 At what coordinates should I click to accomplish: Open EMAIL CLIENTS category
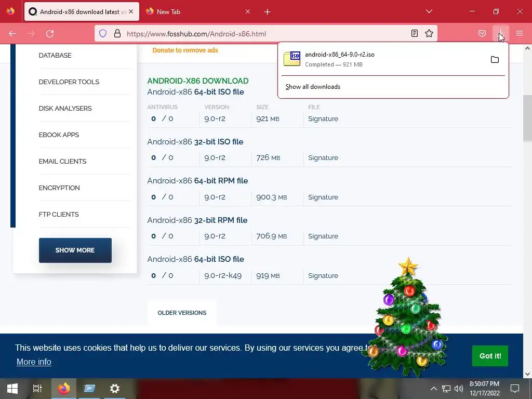click(62, 161)
